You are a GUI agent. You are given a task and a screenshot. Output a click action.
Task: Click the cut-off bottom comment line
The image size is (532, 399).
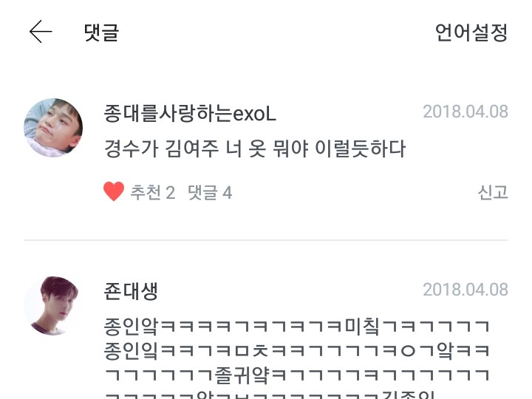(x=270, y=395)
